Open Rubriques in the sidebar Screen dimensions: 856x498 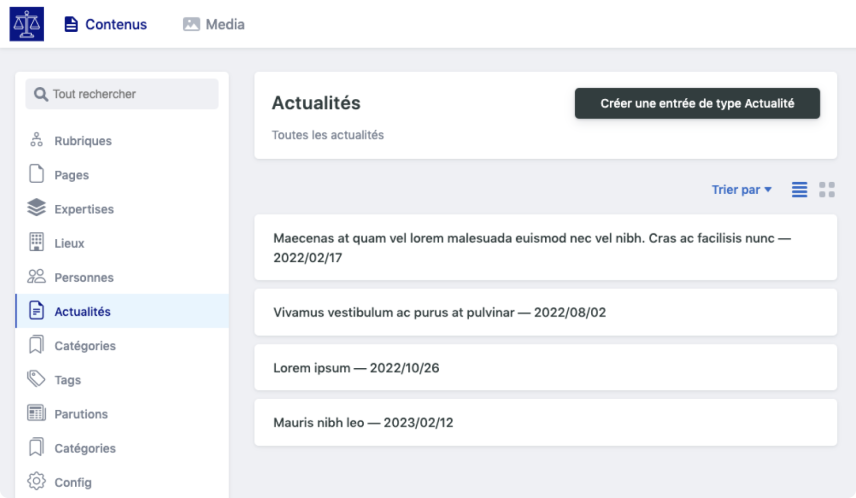pos(122,140)
